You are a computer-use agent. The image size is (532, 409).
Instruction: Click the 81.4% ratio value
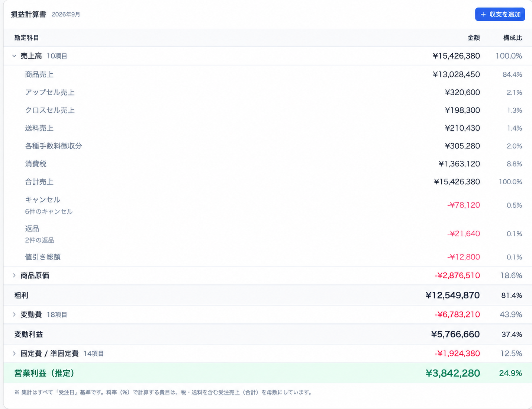pos(512,295)
